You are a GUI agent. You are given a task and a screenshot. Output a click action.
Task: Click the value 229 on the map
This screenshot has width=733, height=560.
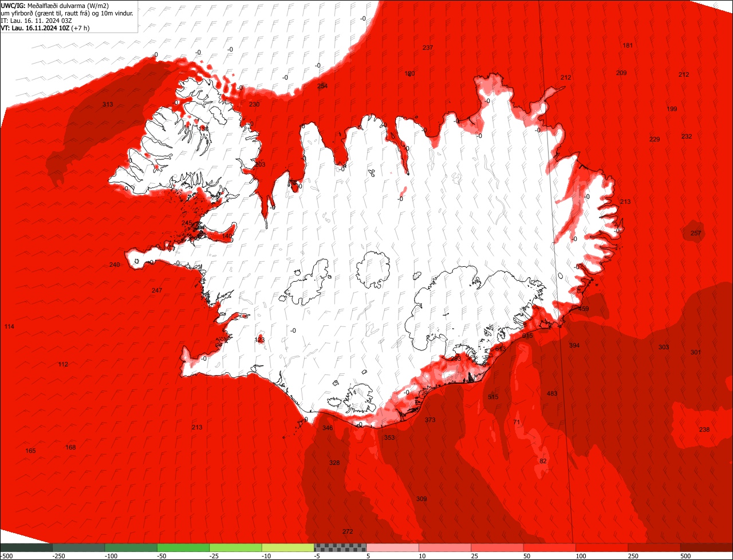point(655,139)
